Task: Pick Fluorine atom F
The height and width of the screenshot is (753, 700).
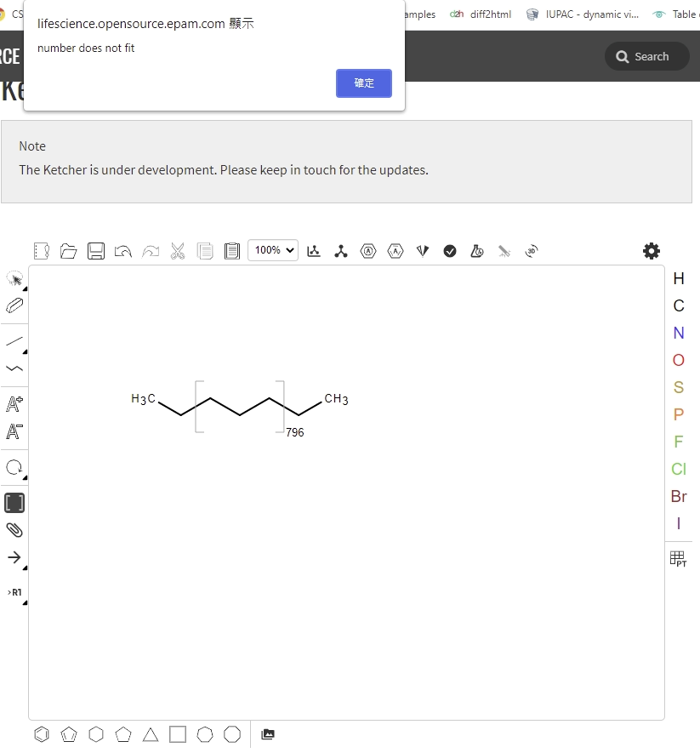Action: tap(679, 442)
